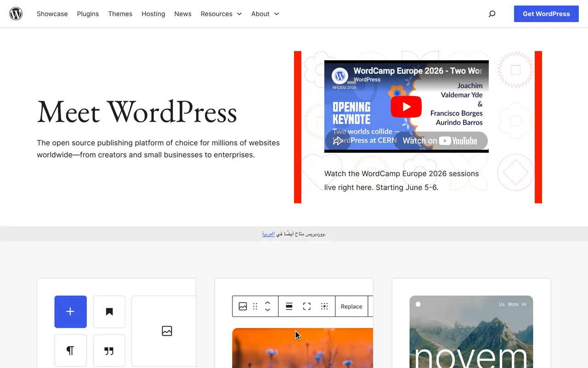The height and width of the screenshot is (368, 588).
Task: Click the orange flower photo thumbnail
Action: (303, 348)
